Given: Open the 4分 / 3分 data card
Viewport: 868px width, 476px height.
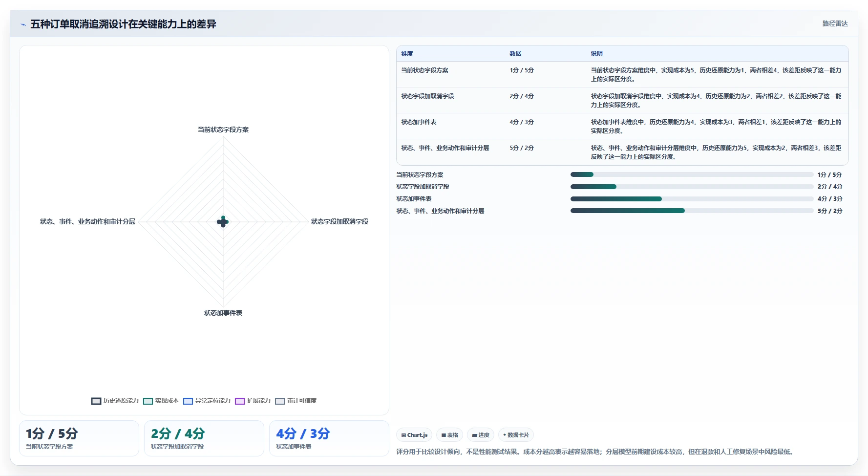Looking at the screenshot, I should pyautogui.click(x=329, y=438).
